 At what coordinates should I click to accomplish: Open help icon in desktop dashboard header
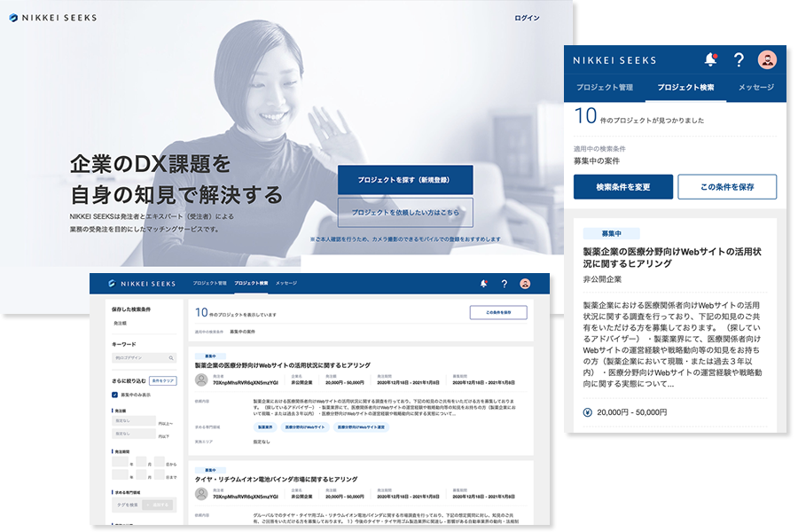tap(505, 284)
